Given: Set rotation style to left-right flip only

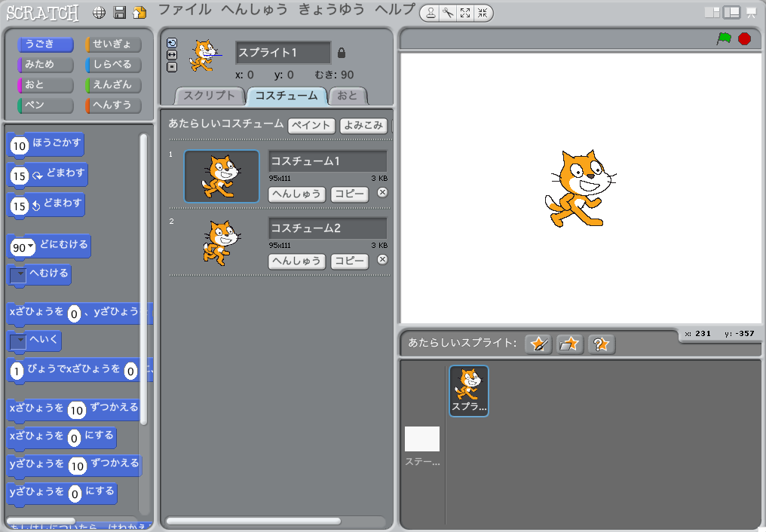Looking at the screenshot, I should pos(172,55).
